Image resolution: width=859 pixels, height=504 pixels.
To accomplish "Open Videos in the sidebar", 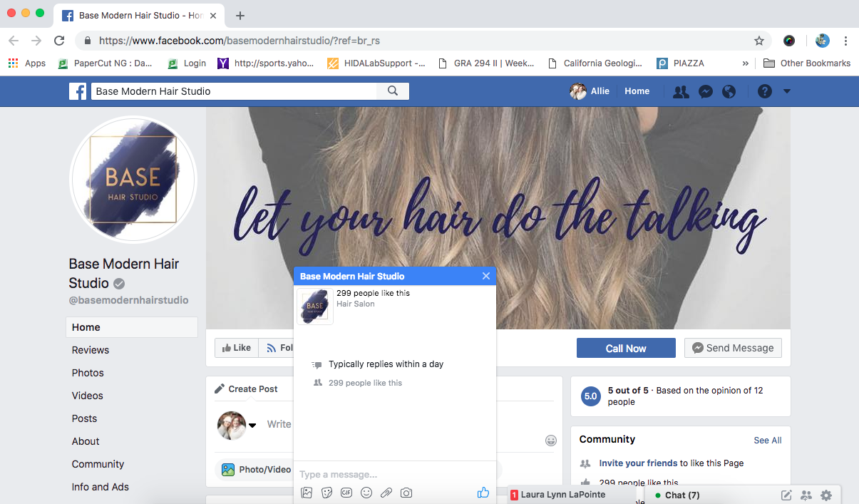I will tap(88, 396).
